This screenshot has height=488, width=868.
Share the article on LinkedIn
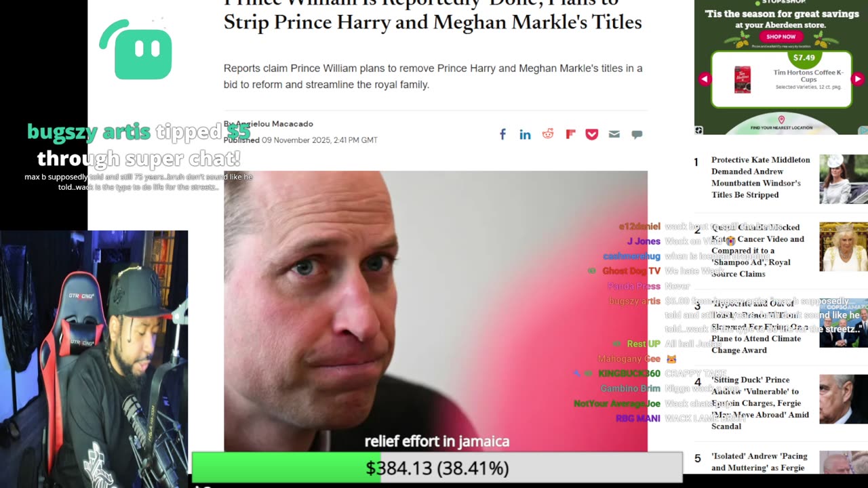point(525,134)
